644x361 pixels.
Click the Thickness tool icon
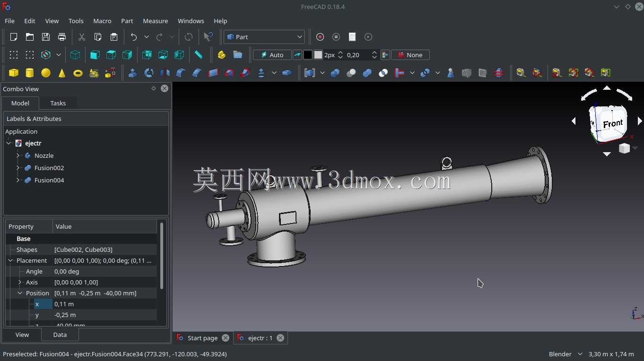(287, 73)
